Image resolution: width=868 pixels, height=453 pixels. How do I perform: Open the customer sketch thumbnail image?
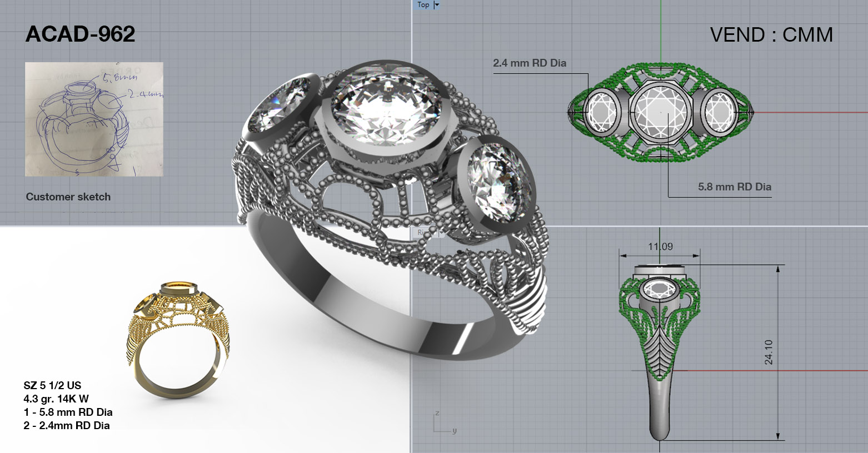[x=94, y=119]
